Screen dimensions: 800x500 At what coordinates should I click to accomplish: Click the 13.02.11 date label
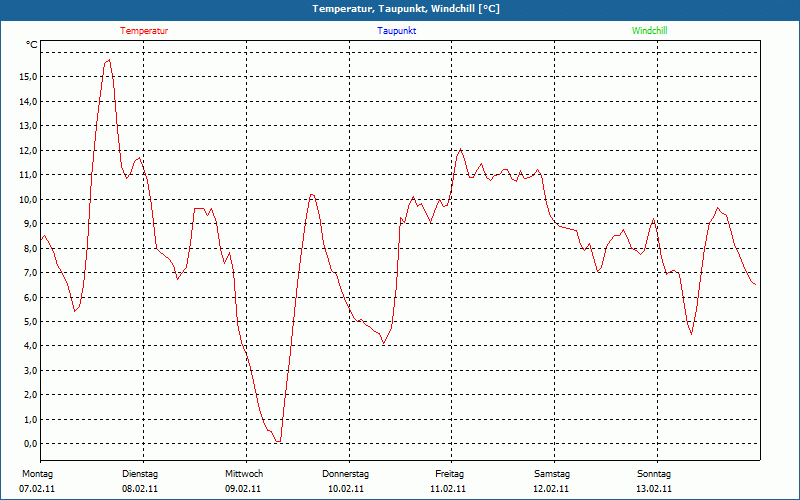pyautogui.click(x=654, y=489)
